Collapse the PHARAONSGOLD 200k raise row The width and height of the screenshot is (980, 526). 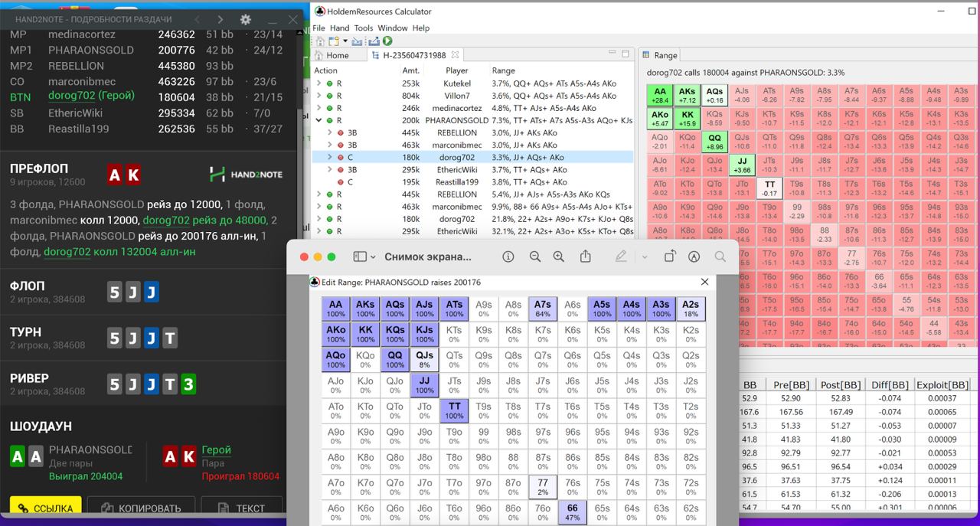318,120
